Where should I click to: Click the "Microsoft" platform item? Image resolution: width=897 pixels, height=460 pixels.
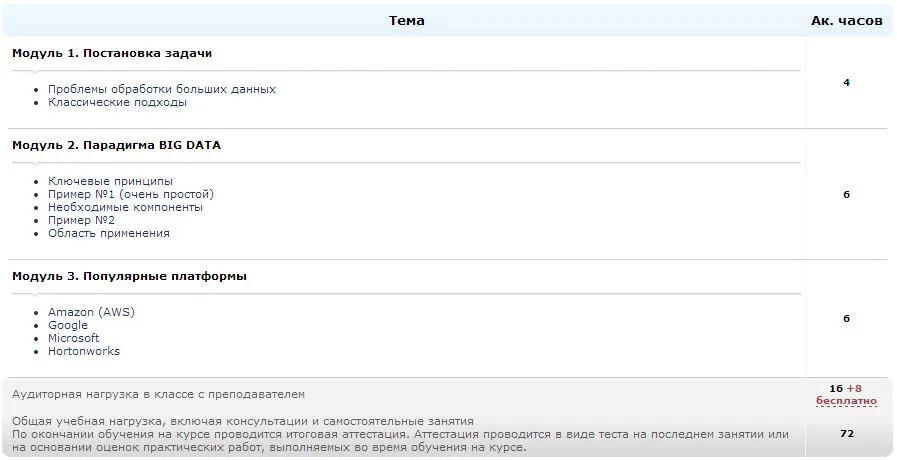click(x=74, y=338)
